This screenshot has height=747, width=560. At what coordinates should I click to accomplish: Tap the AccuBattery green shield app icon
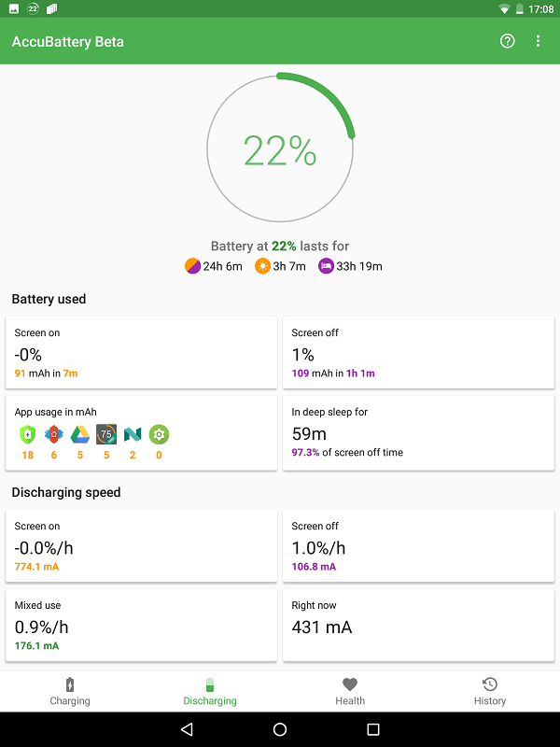pyautogui.click(x=27, y=434)
